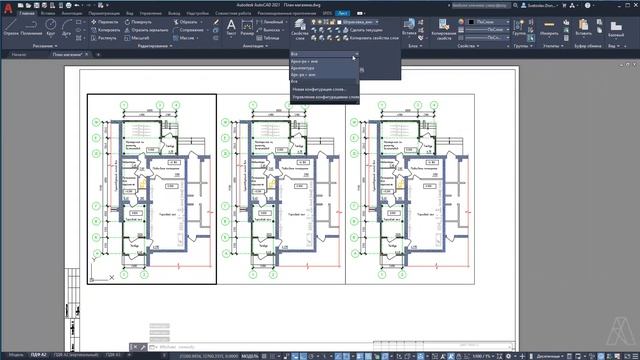Click the Перенести (Move) tool
640x360 pixels.
104,22
